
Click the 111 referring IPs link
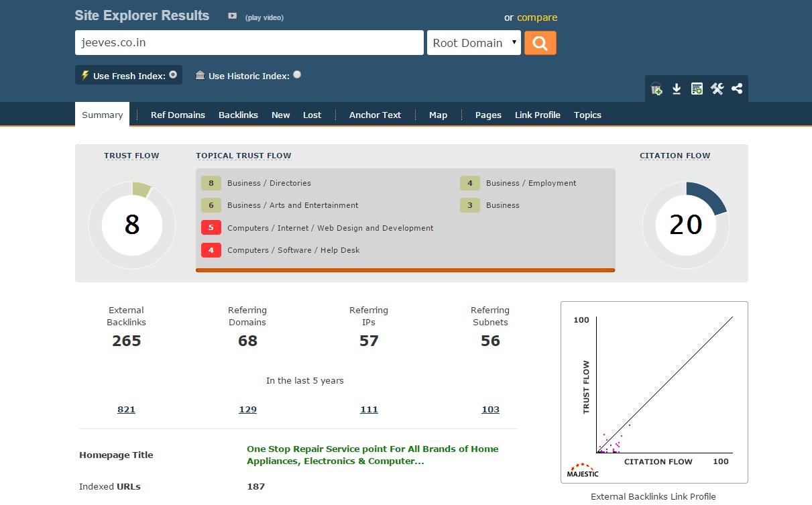click(369, 409)
